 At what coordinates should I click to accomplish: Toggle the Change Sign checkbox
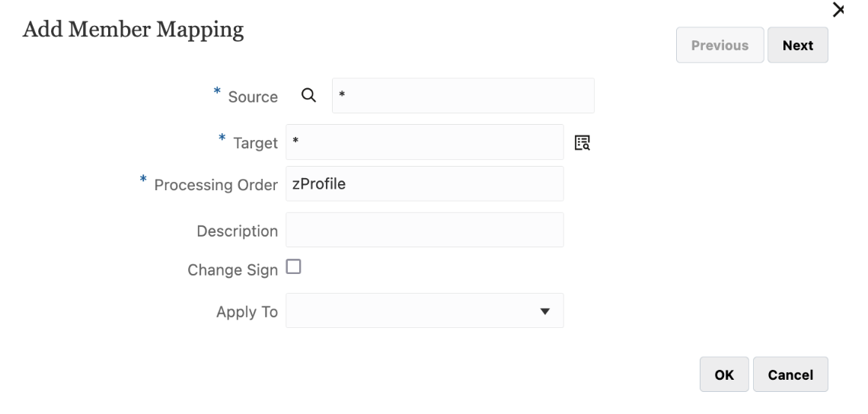[x=293, y=266]
